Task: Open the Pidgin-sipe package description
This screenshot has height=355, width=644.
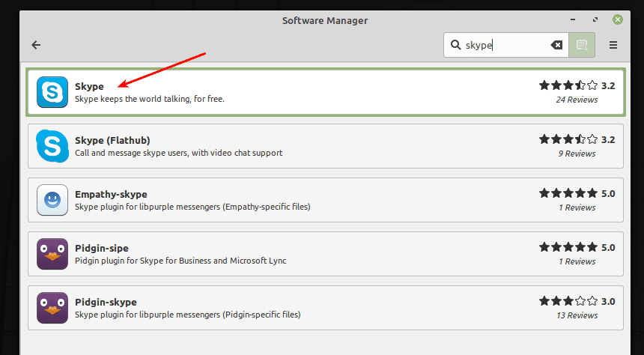Action: click(x=180, y=261)
